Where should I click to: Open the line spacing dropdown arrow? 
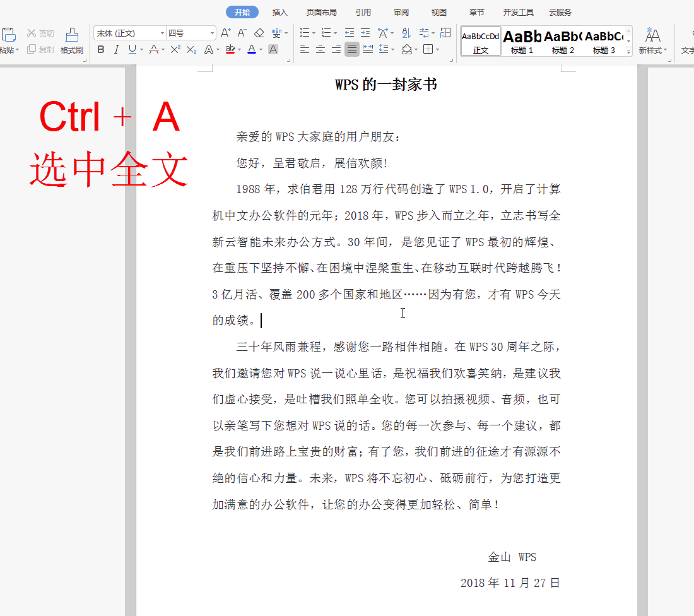392,50
